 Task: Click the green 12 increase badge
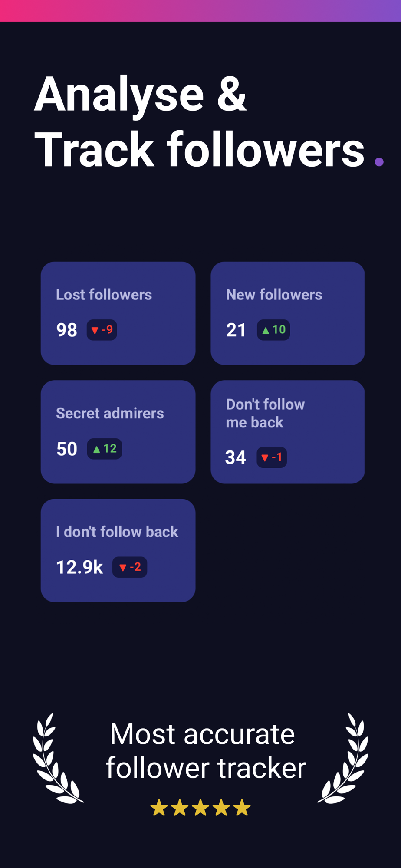pos(105,449)
